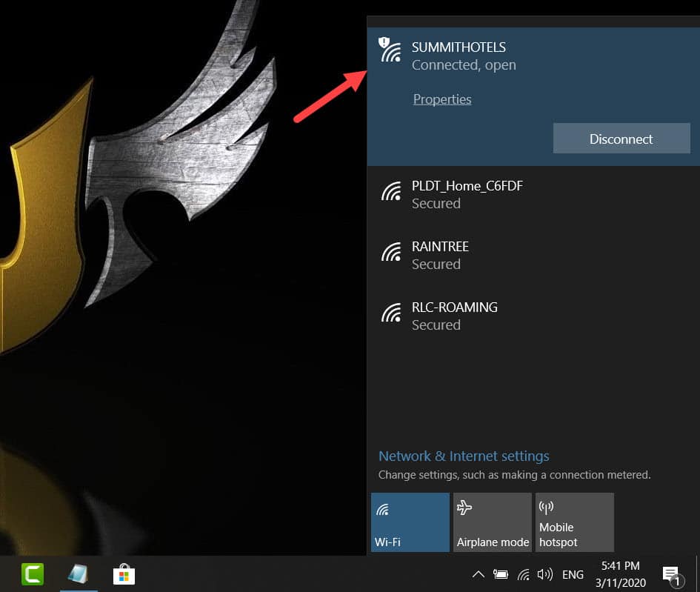Toggle Mobile hotspot tile

[x=575, y=522]
